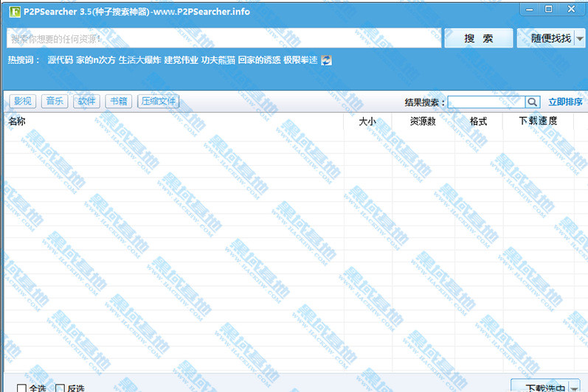Search hot word 极限挑战

300,60
